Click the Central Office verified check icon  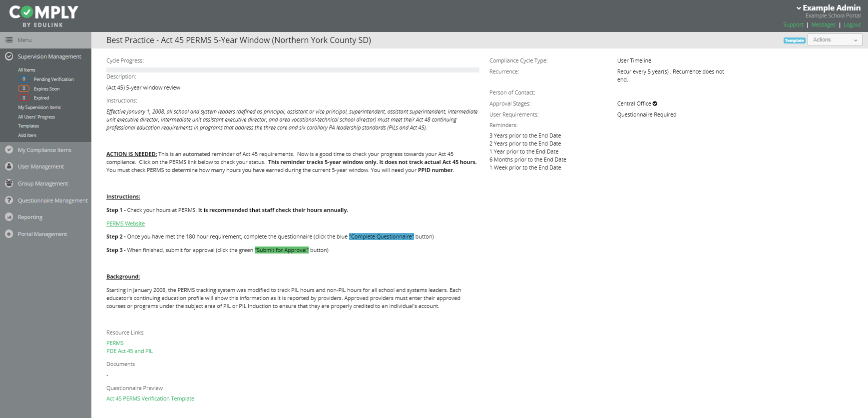[655, 103]
